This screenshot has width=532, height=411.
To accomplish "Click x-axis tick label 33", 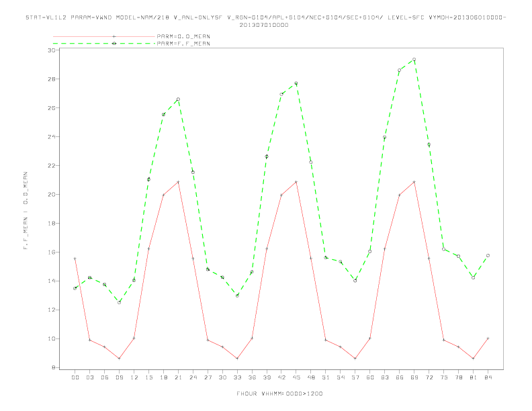I will click(x=237, y=377).
